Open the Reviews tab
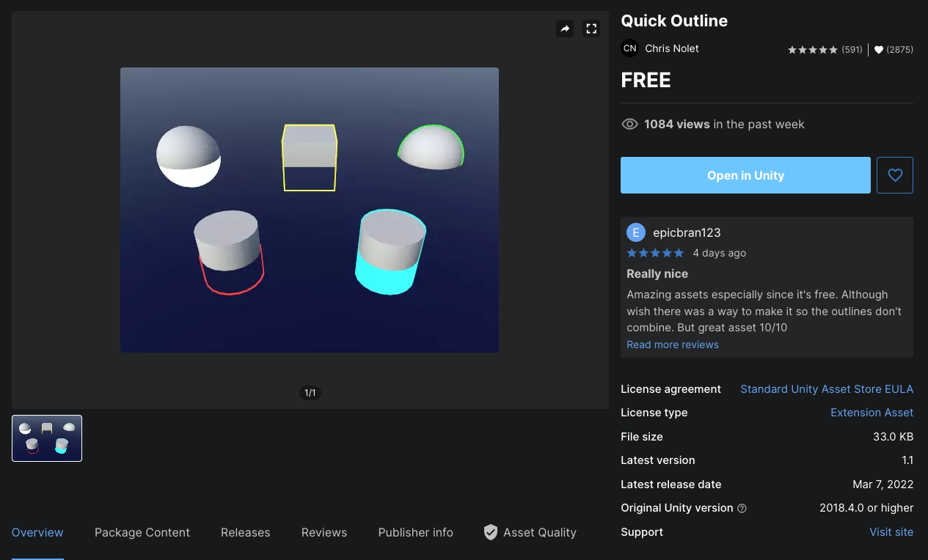 tap(324, 532)
